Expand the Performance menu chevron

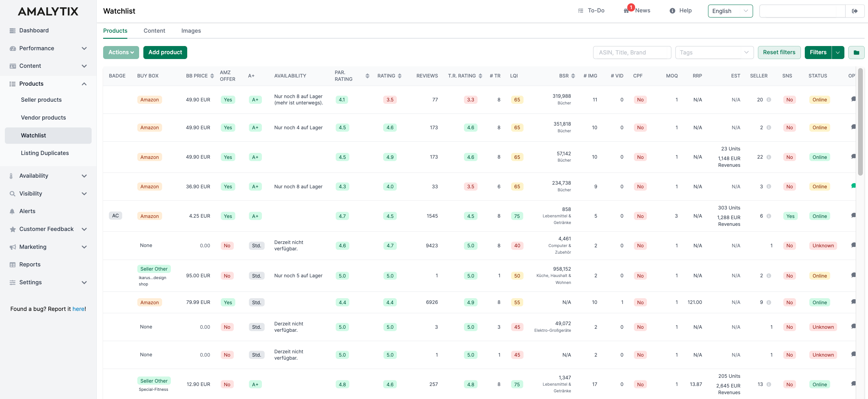[84, 48]
